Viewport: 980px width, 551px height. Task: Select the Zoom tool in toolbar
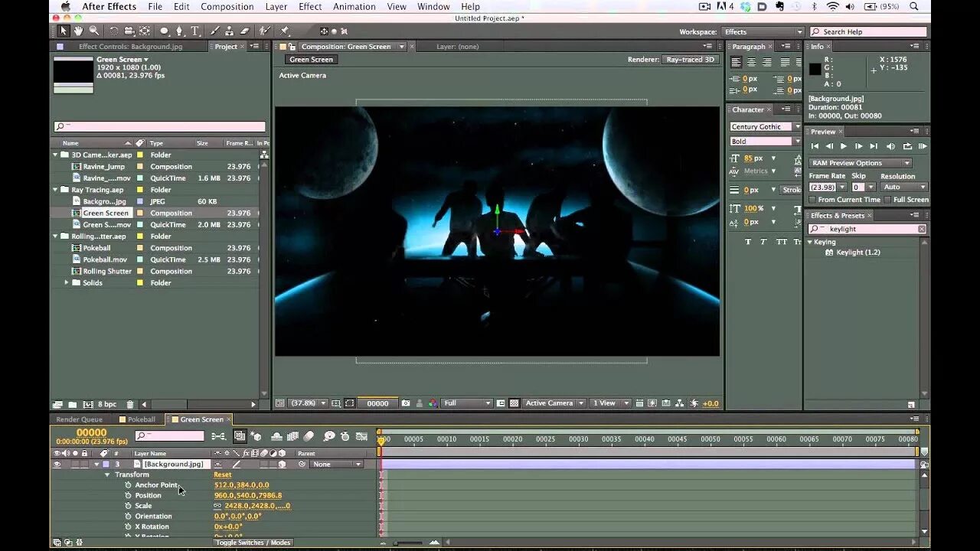tap(94, 31)
